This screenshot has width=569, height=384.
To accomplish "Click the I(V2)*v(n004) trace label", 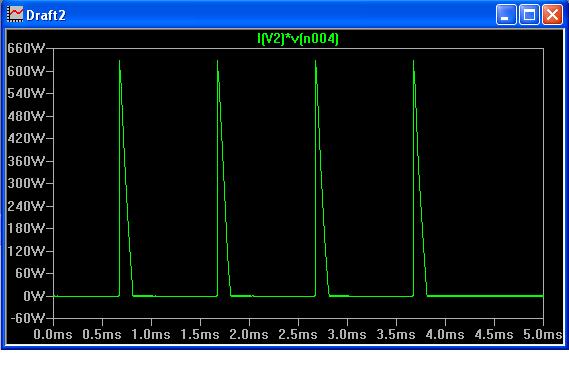I will pyautogui.click(x=298, y=38).
